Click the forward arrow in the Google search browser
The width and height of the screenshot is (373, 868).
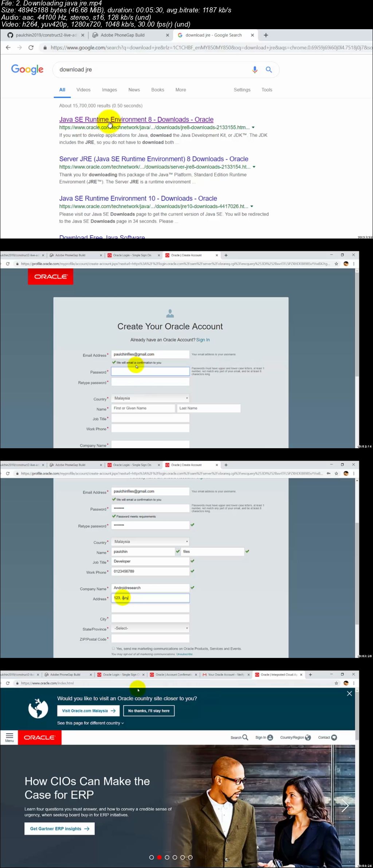[x=20, y=47]
